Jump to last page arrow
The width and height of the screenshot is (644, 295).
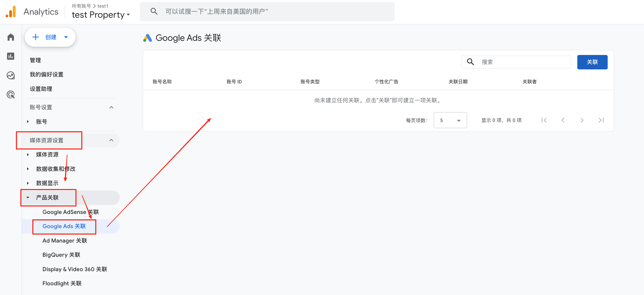click(x=601, y=120)
